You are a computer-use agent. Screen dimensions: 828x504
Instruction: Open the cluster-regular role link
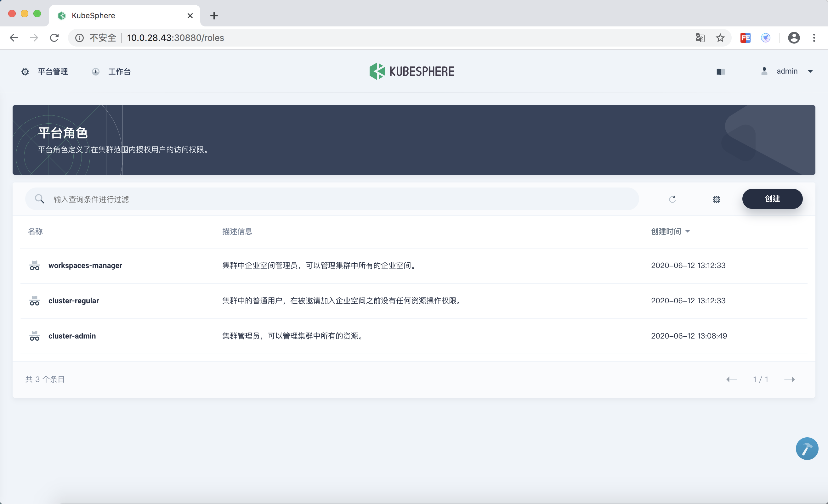point(74,300)
